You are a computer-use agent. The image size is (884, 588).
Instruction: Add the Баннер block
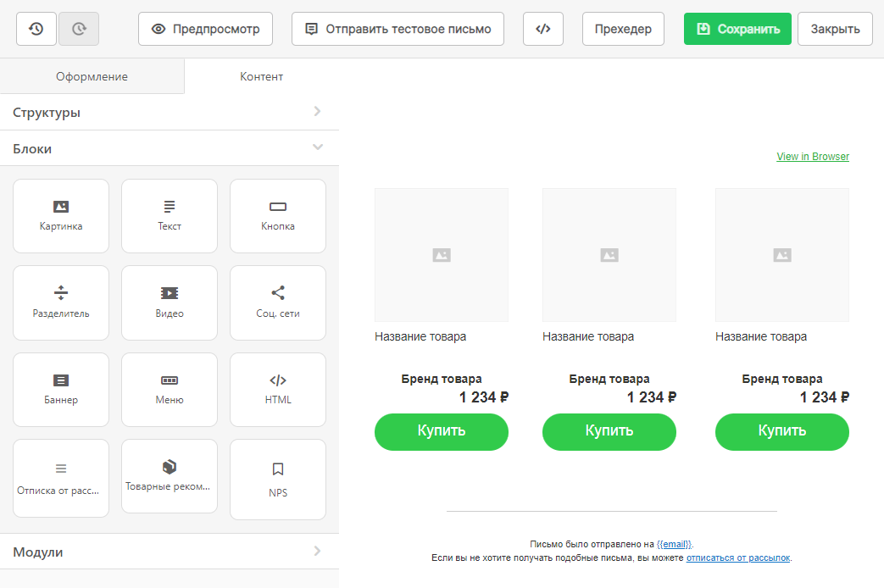pos(61,389)
